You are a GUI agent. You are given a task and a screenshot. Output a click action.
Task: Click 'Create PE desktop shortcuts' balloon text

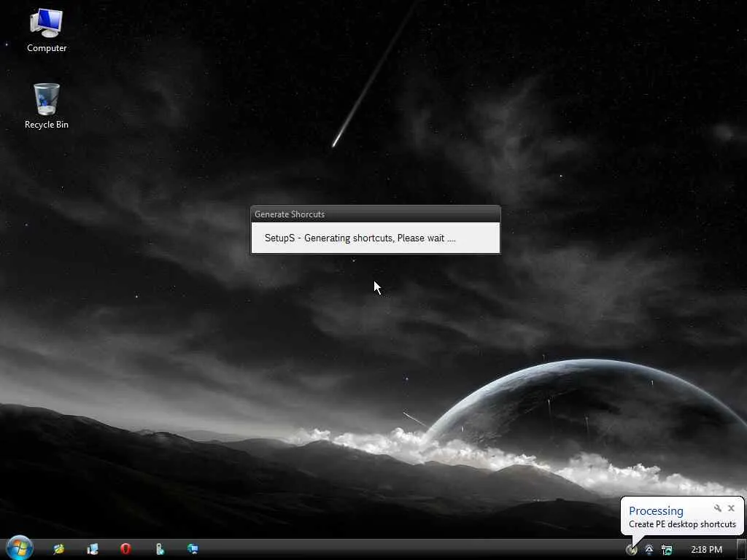682,524
